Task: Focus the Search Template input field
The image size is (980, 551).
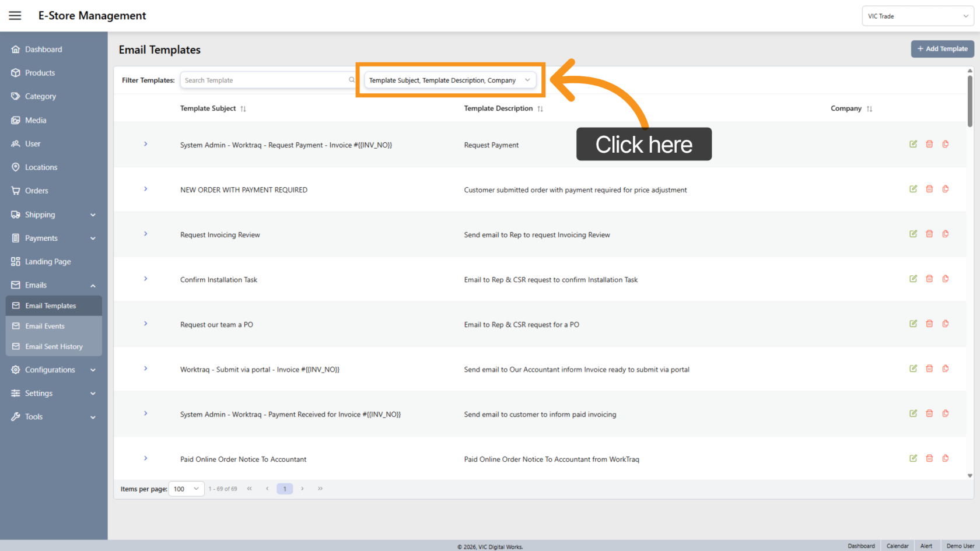Action: point(264,80)
